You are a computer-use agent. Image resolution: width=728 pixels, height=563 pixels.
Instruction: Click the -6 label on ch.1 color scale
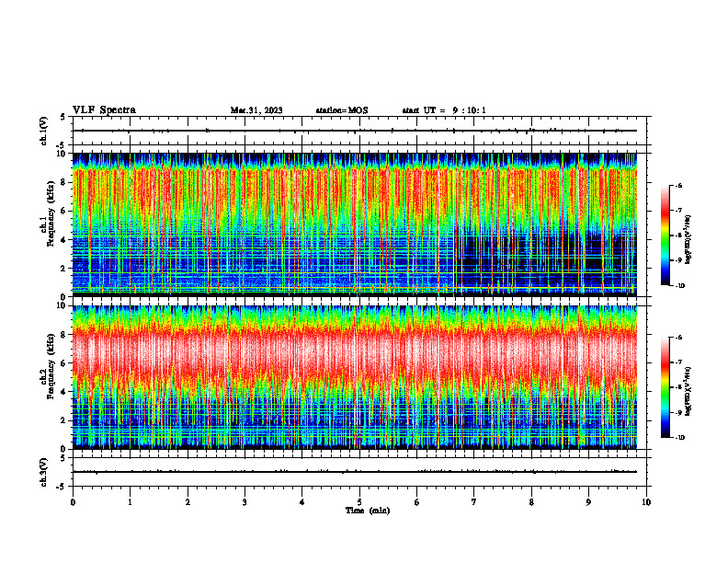coord(679,186)
